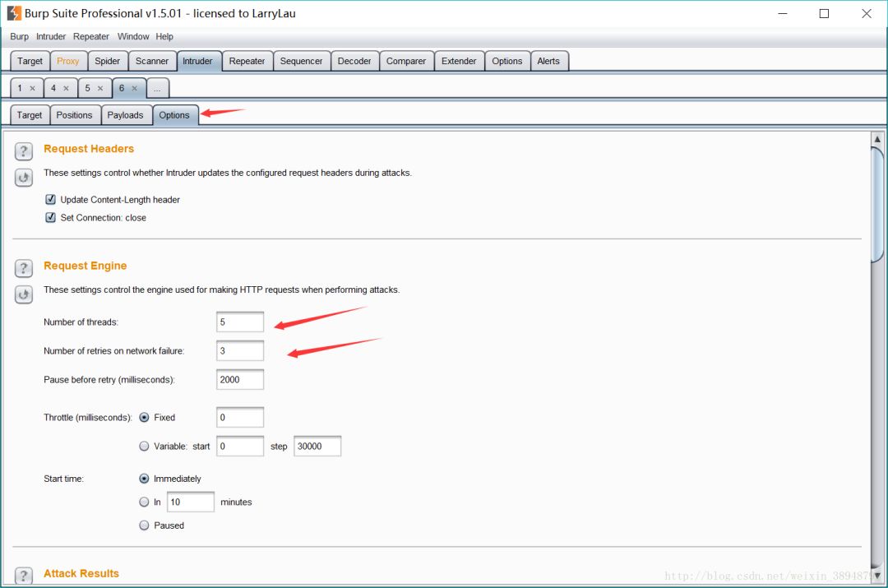This screenshot has height=588, width=888.
Task: Close Intruder attack tab 6
Action: click(134, 88)
